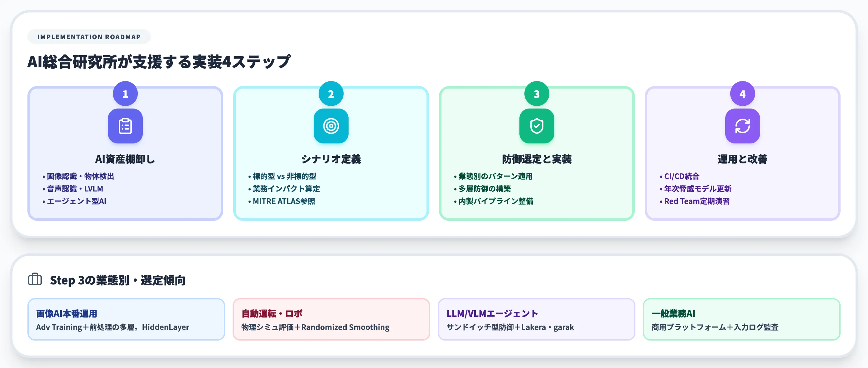Click the AI資産棚卸し card title
868x368 pixels.
click(x=125, y=159)
